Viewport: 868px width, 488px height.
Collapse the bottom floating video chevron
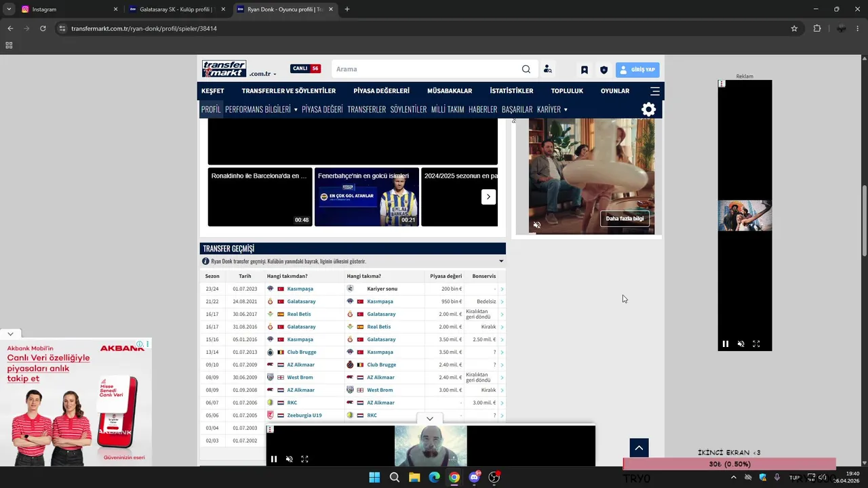pos(430,419)
